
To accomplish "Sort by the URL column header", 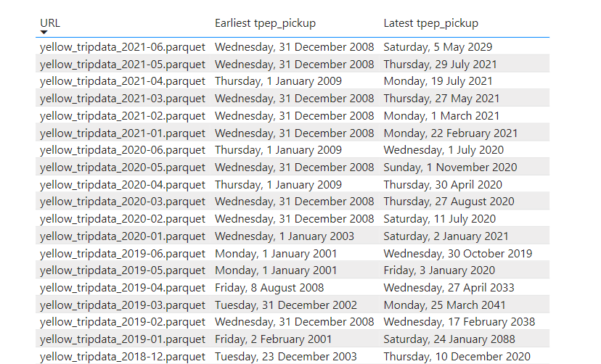I will point(50,22).
